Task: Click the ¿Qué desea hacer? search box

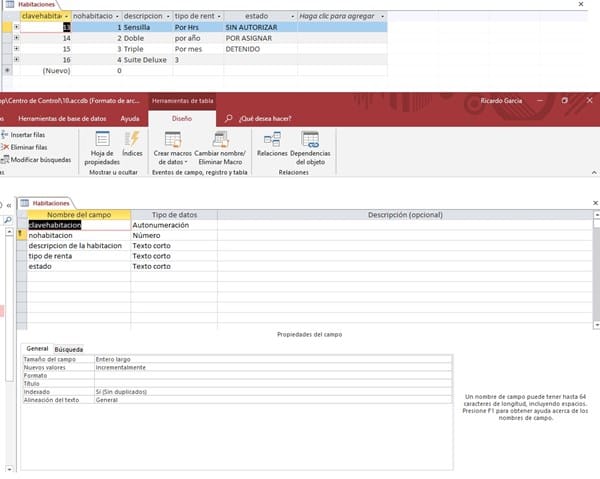Action: pyautogui.click(x=264, y=118)
